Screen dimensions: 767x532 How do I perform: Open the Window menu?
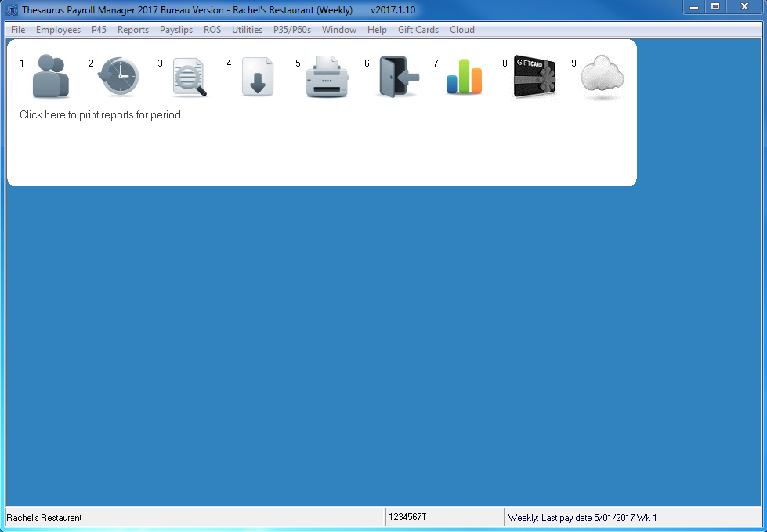point(339,30)
